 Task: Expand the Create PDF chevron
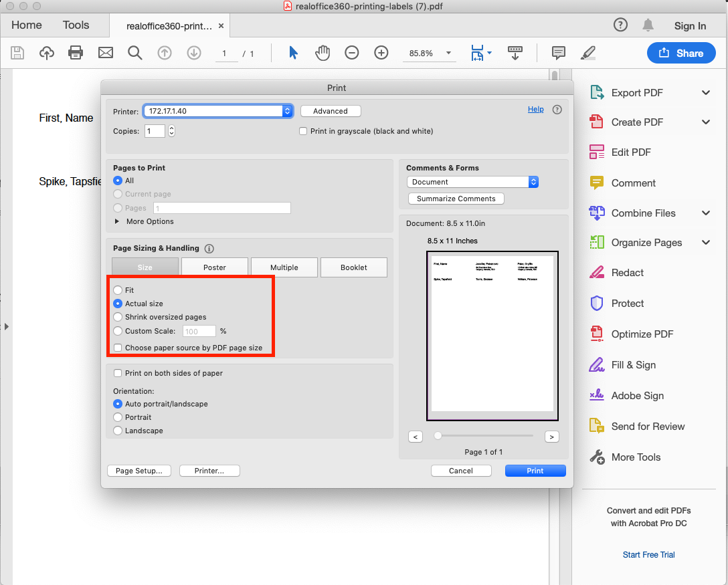point(706,122)
